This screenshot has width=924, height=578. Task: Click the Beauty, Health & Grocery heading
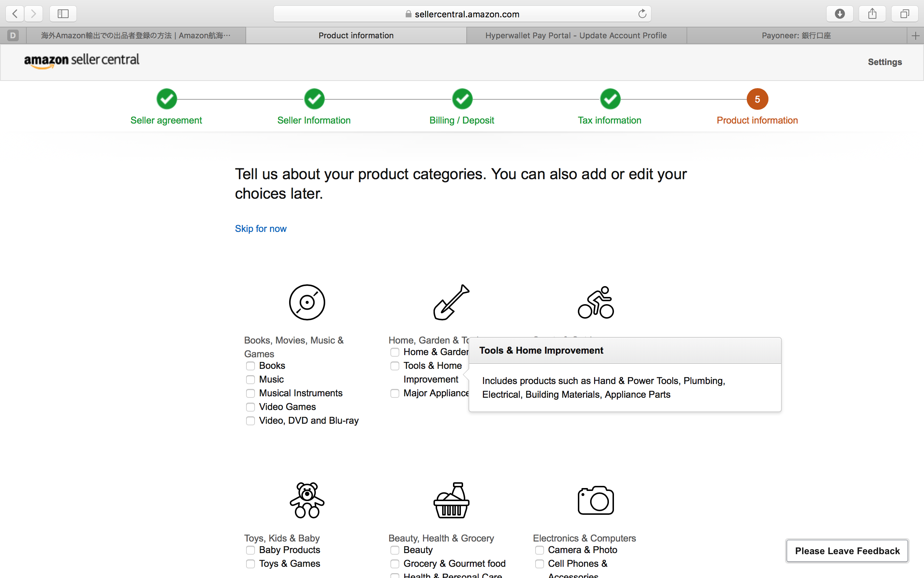[x=441, y=538]
